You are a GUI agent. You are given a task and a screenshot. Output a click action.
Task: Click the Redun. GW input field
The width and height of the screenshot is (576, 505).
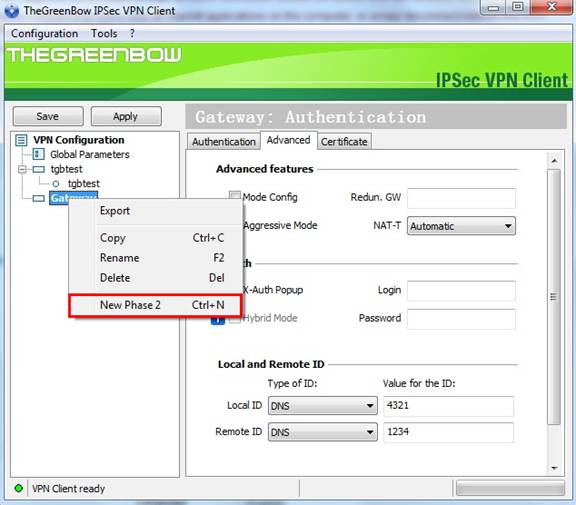pos(461,198)
